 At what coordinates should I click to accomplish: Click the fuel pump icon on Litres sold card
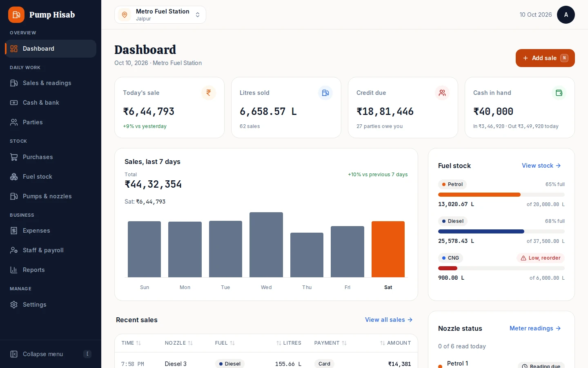(325, 93)
